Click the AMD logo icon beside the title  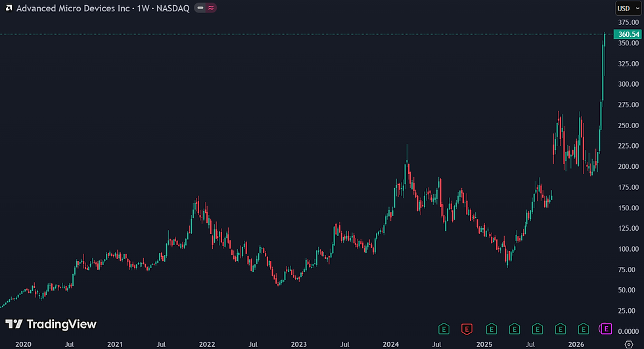(x=9, y=8)
